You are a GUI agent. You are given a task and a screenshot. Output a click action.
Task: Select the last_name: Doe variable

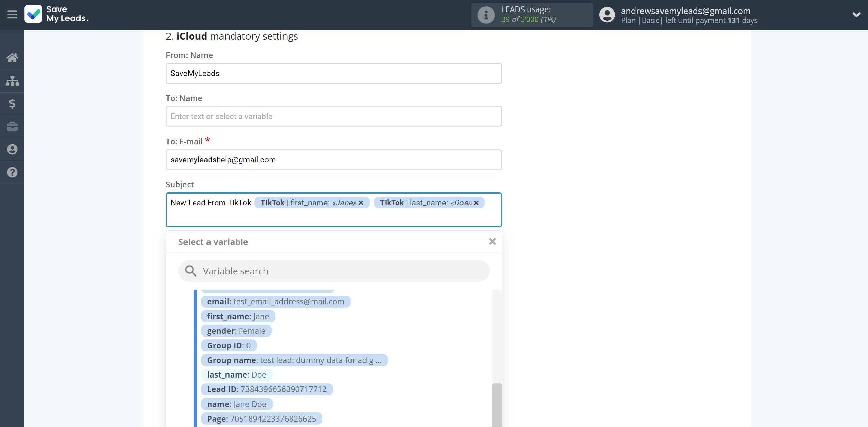pyautogui.click(x=237, y=374)
